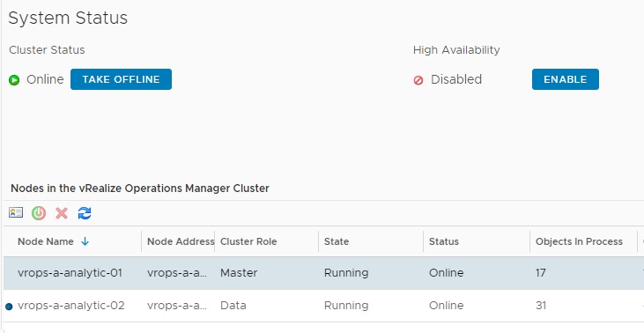Sort by Cluster Role column header
The width and height of the screenshot is (644, 333).
tap(248, 241)
